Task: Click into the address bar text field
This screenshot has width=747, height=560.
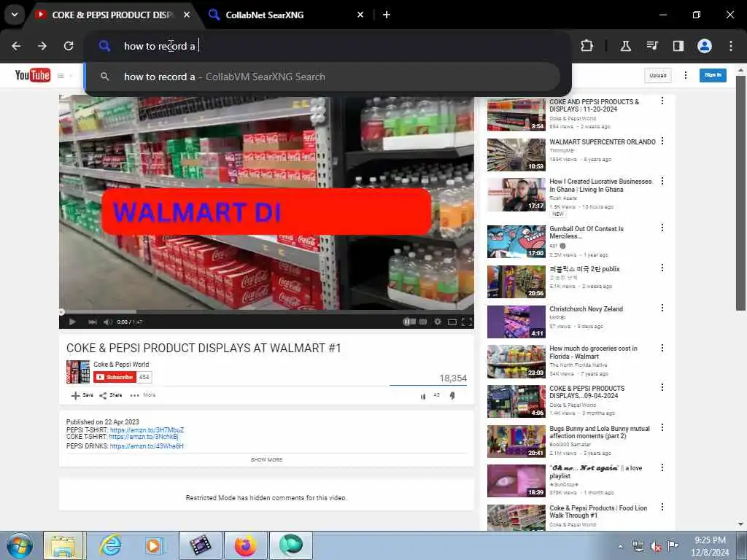Action: pos(329,46)
